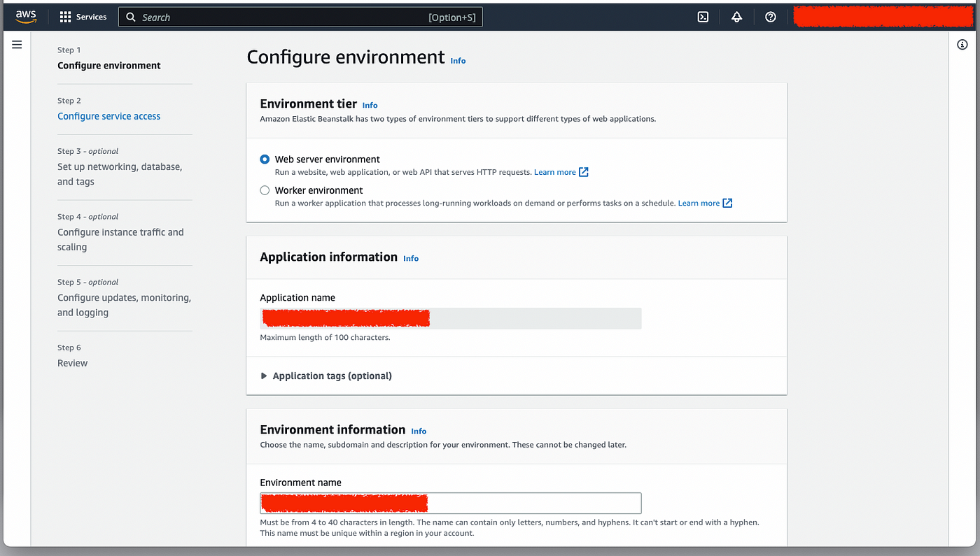Open Info link for Environment tier

click(x=370, y=105)
